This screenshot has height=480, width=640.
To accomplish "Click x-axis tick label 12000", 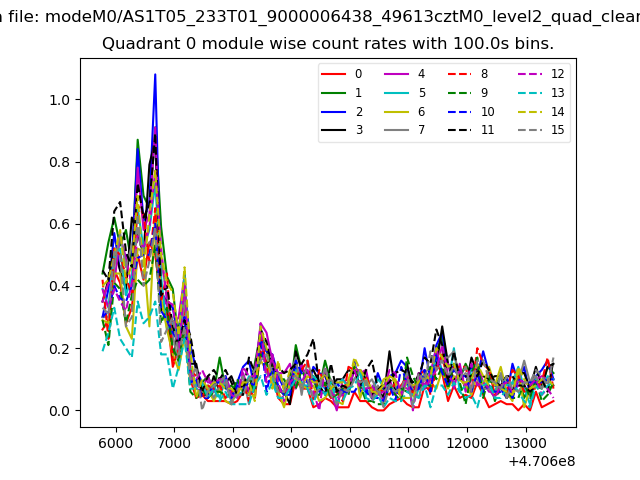I will tap(467, 443).
